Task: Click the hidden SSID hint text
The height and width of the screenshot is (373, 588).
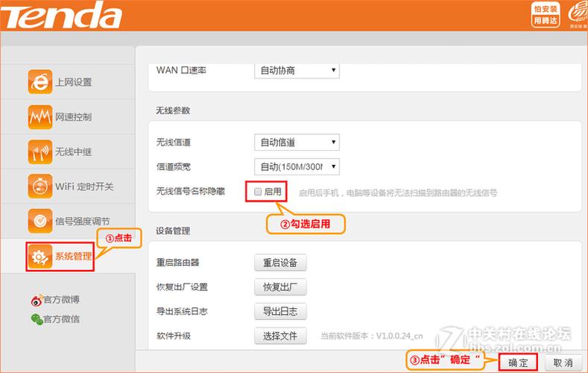Action: (x=398, y=193)
